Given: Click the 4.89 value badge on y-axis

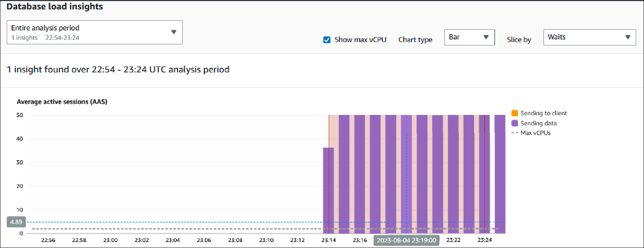Looking at the screenshot, I should coord(16,222).
